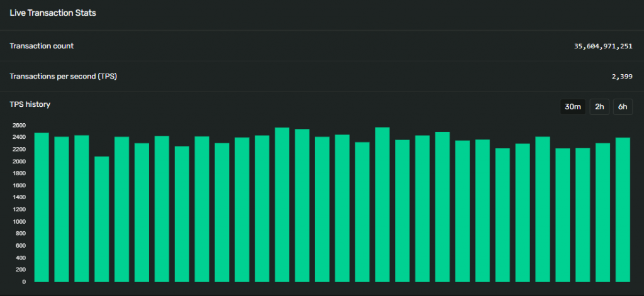Screen dimensions: 644x296
Task: Click the 2400 axis label
Action: click(21, 137)
